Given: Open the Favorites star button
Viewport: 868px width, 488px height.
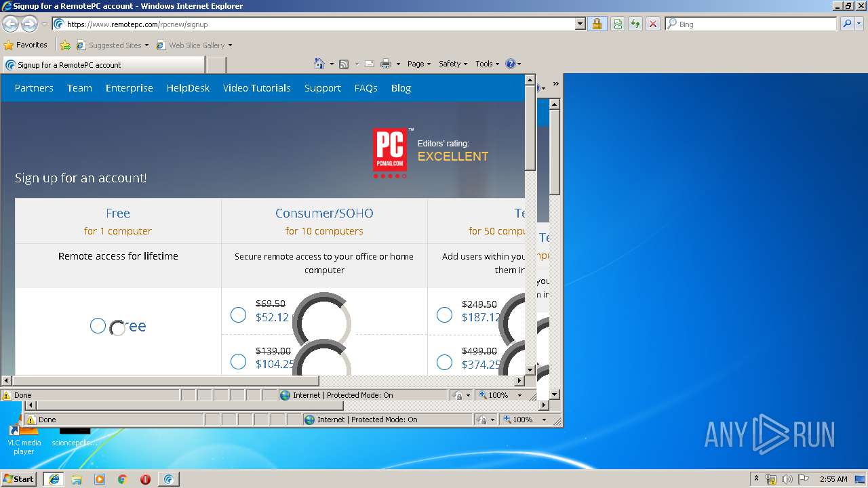Looking at the screenshot, I should click(x=26, y=45).
